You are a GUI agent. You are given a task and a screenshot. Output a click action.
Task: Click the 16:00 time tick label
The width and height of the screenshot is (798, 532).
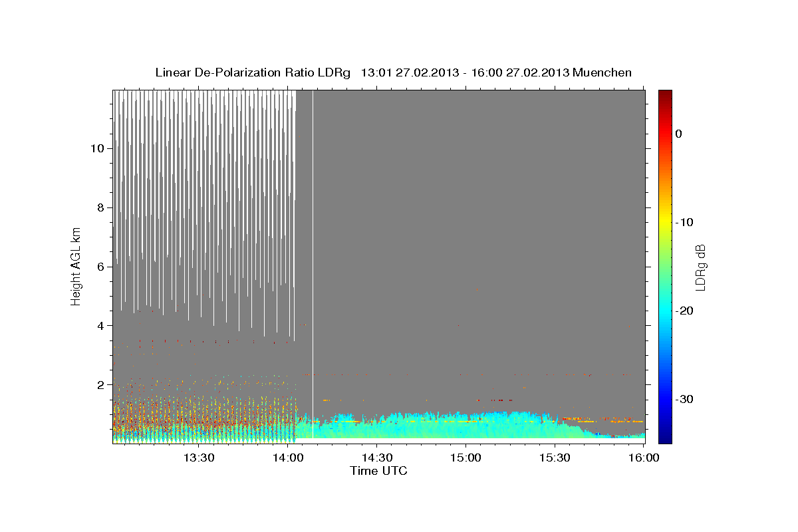click(644, 458)
